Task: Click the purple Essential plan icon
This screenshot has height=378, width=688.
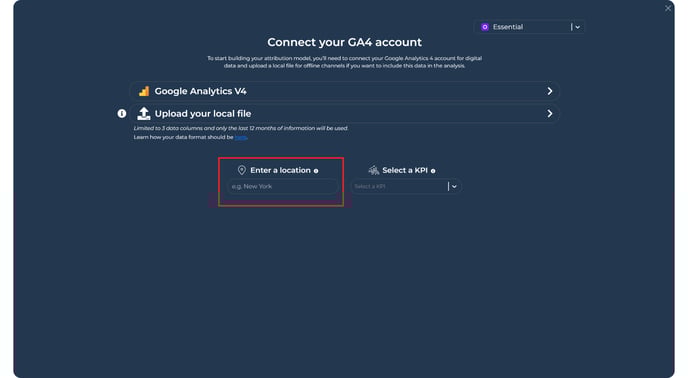Action: [x=485, y=27]
